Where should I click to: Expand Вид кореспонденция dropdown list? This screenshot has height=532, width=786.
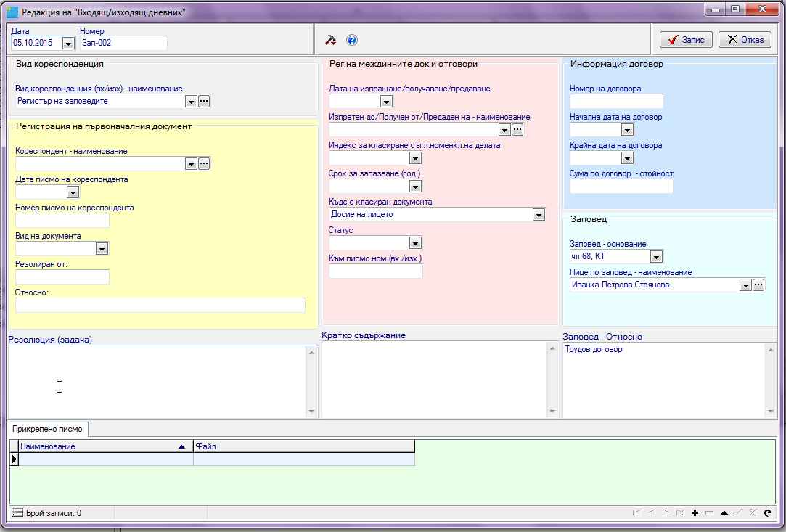tap(190, 102)
